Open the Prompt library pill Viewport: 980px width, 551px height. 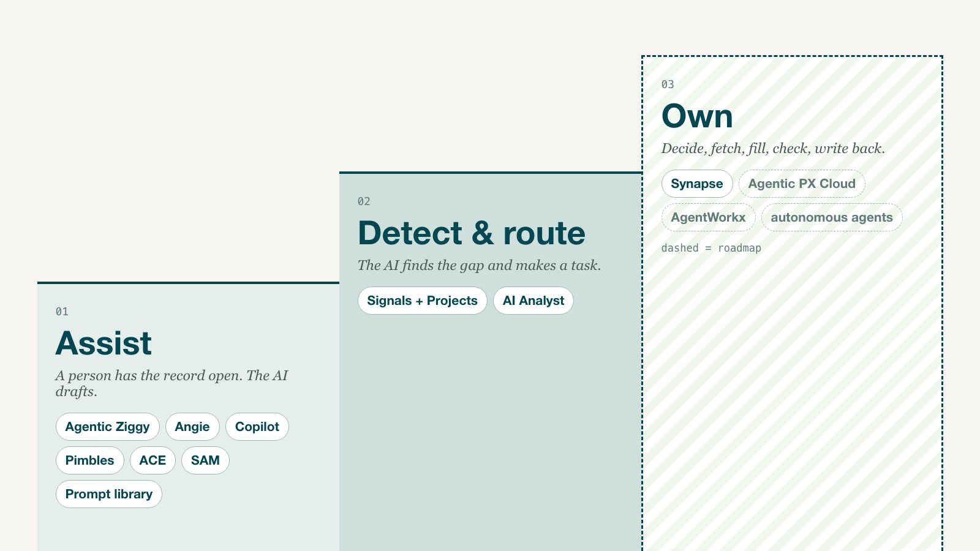[x=109, y=494]
